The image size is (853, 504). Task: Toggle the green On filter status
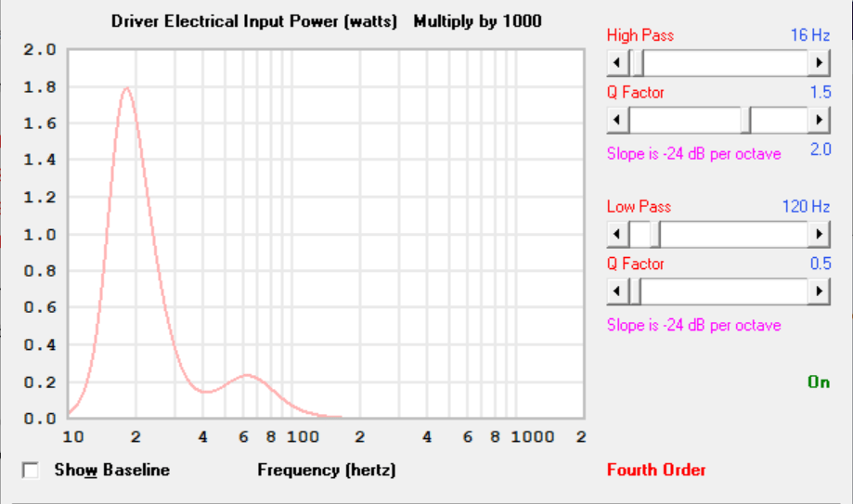tap(819, 382)
